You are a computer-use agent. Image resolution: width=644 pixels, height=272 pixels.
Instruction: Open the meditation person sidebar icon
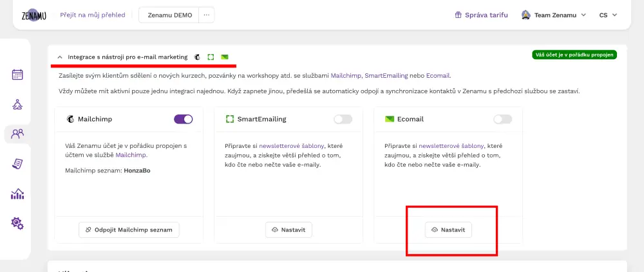pyautogui.click(x=17, y=104)
